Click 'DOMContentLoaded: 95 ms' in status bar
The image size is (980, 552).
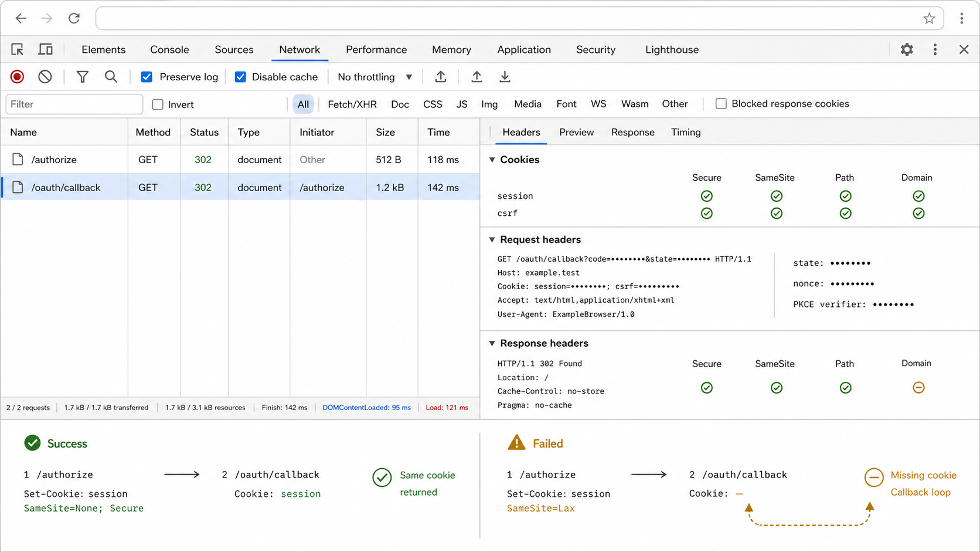[x=366, y=408]
